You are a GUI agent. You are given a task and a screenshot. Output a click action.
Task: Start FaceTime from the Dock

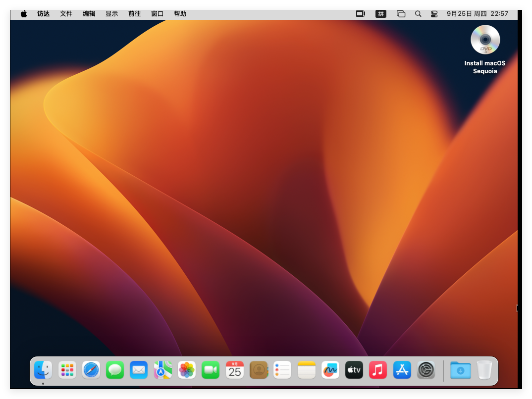(x=211, y=370)
